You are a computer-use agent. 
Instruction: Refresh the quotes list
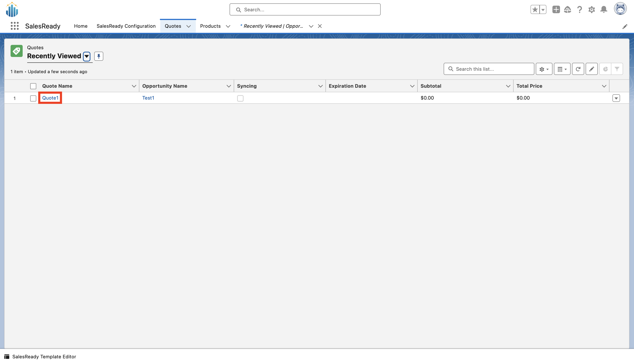click(x=578, y=69)
